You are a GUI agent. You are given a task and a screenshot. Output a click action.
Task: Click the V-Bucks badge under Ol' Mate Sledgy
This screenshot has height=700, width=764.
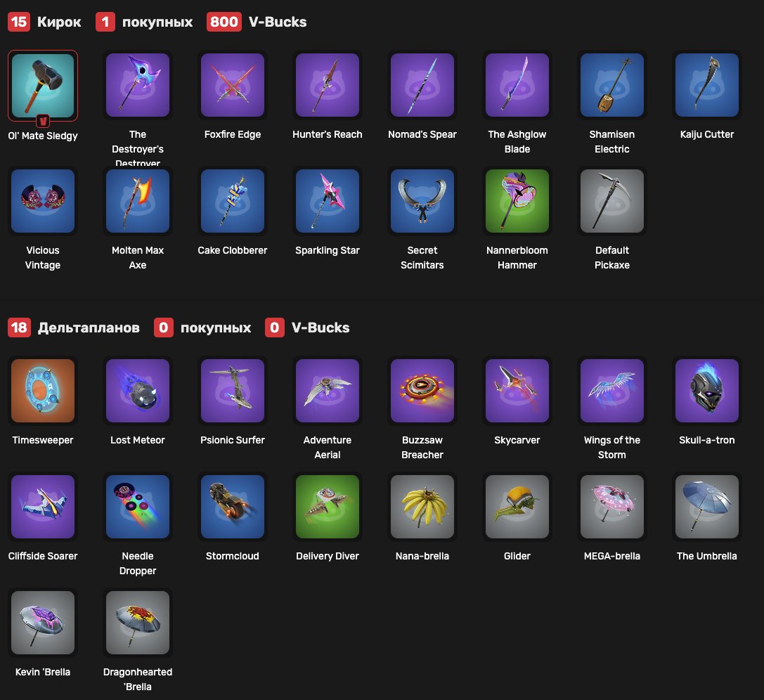tap(43, 121)
